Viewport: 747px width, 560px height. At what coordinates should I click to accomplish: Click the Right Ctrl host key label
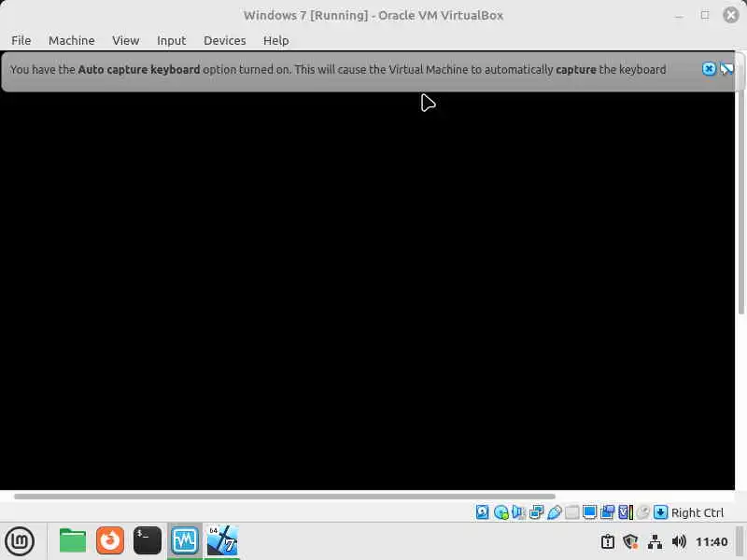click(x=697, y=512)
